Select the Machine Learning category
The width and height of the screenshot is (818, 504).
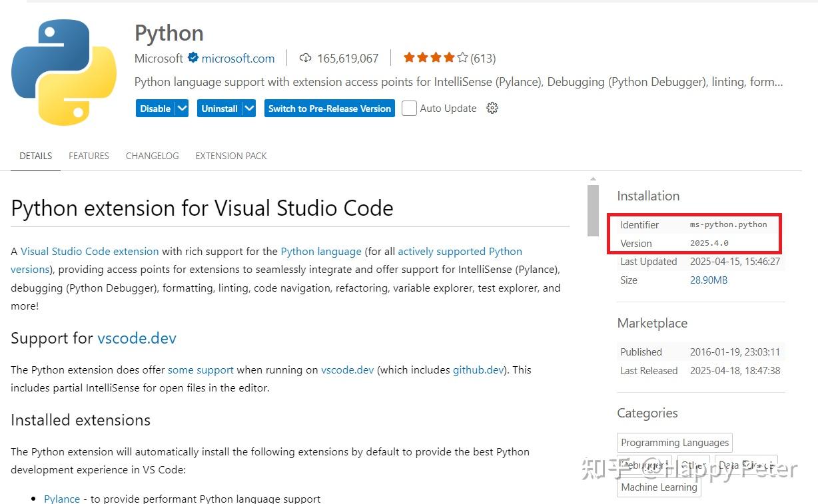tap(659, 487)
